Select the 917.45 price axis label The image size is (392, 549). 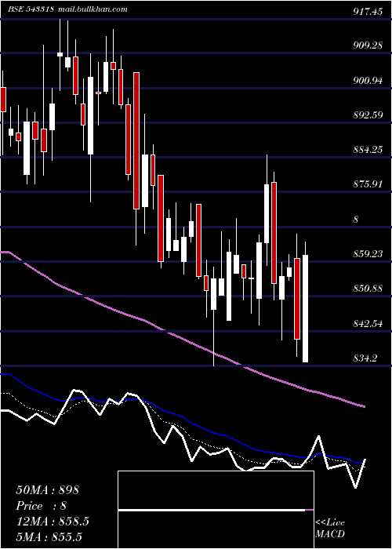click(368, 12)
